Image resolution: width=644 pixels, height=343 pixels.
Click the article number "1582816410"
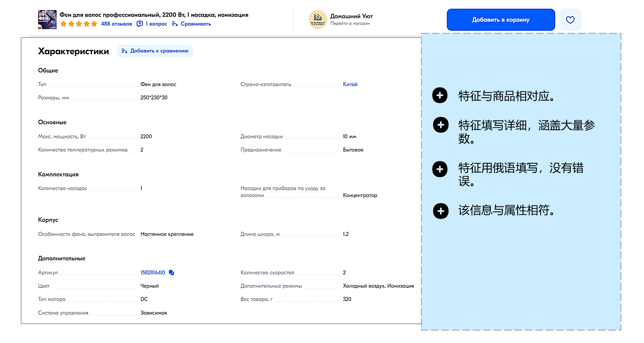pyautogui.click(x=152, y=272)
